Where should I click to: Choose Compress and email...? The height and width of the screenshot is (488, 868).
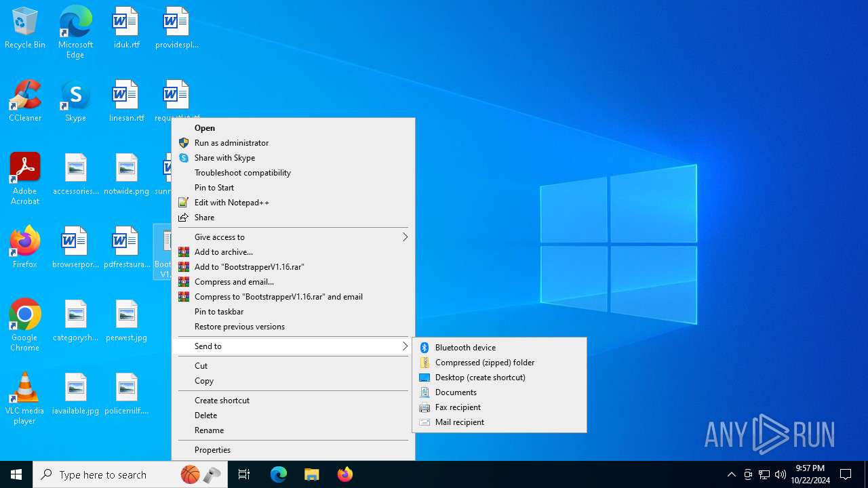[x=293, y=282]
